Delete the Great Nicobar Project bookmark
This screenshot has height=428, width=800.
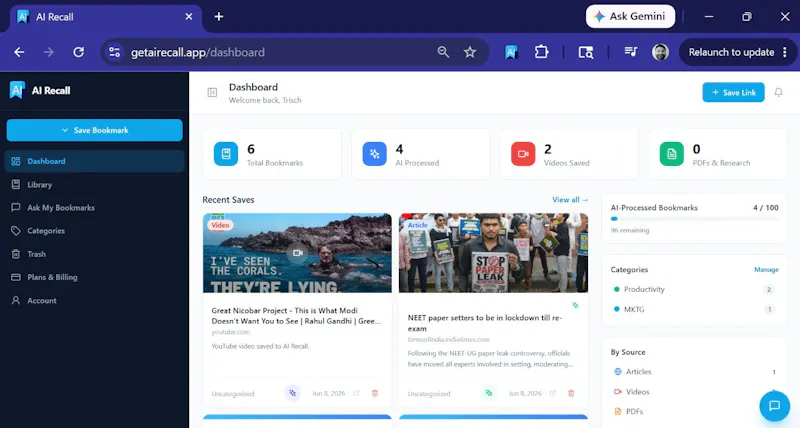375,393
